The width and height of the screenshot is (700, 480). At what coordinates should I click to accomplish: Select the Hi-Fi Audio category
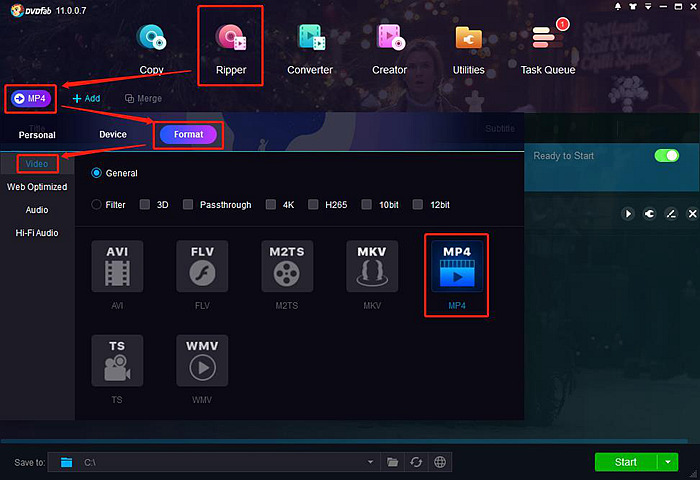point(37,233)
